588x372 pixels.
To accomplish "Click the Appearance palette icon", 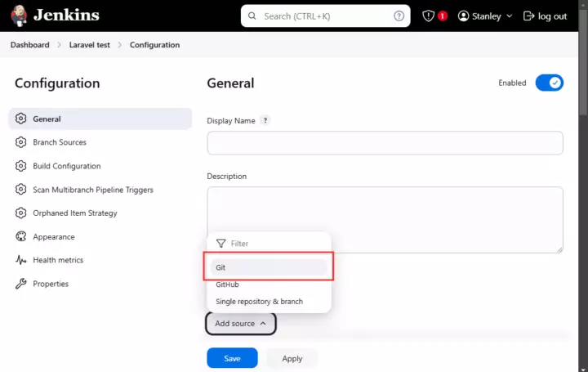I will (x=21, y=236).
